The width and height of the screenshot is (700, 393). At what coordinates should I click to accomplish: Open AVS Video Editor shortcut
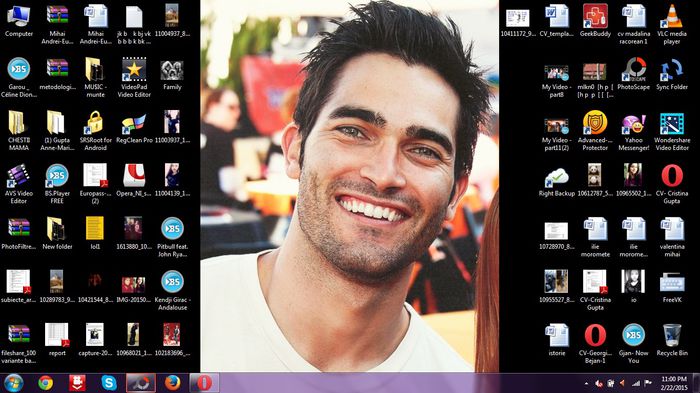(x=18, y=184)
